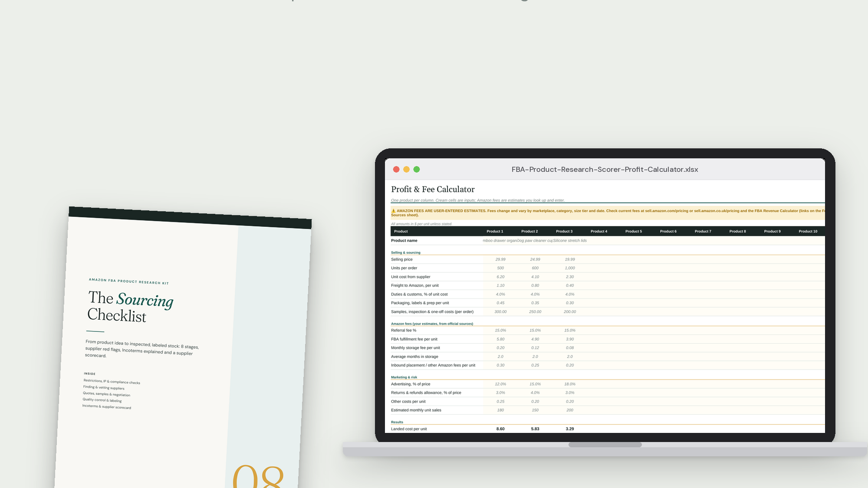Click the 'Referral fee %' row label
The image size is (868, 488).
[403, 331]
